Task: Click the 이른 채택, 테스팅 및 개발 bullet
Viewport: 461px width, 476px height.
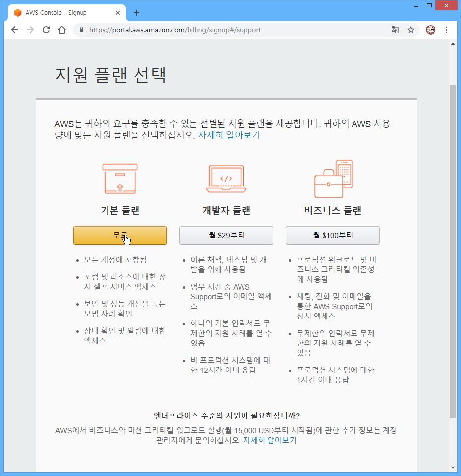Action: point(229,264)
